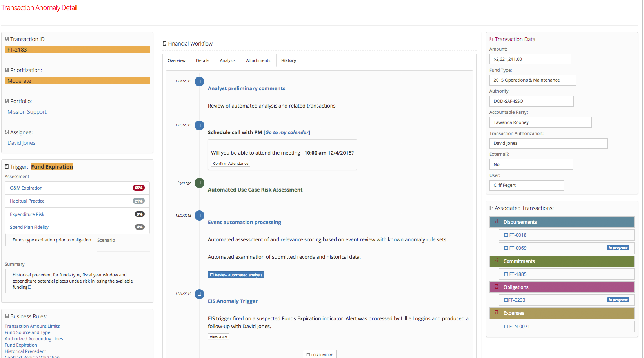This screenshot has height=358, width=644.
Task: Click the User field Cliff Fegert
Action: click(x=527, y=185)
